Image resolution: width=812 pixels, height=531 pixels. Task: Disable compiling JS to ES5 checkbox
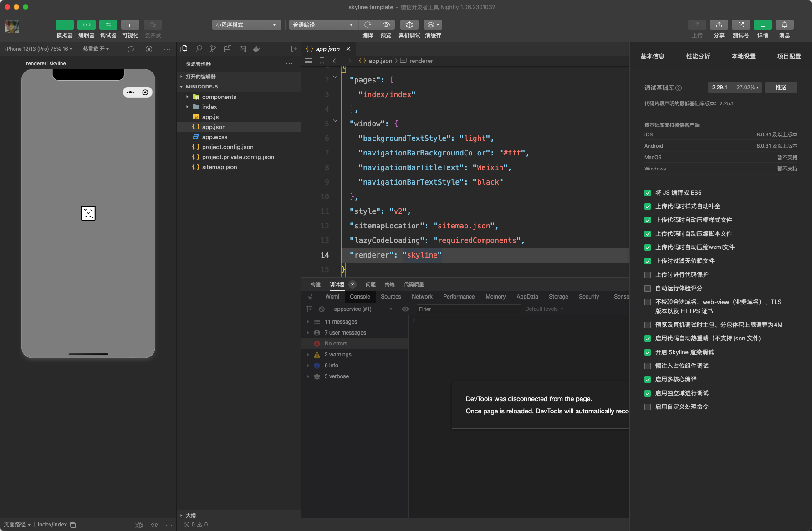[x=648, y=193]
